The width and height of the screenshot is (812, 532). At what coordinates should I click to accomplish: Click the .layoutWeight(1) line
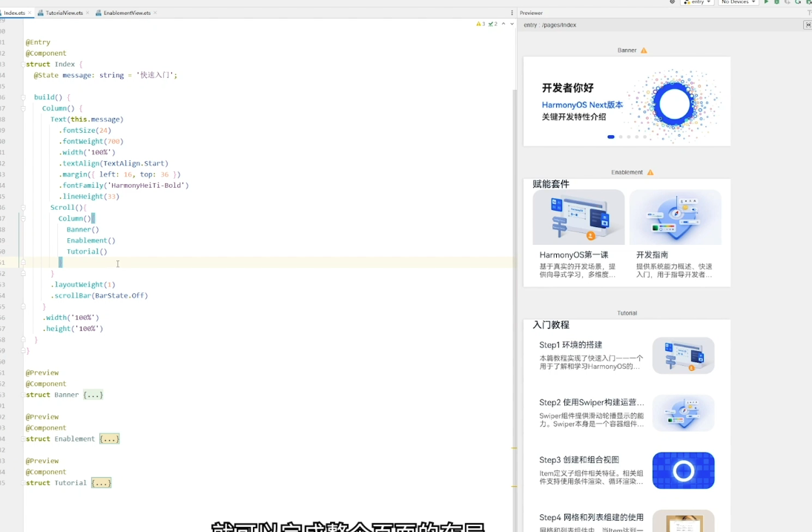83,284
